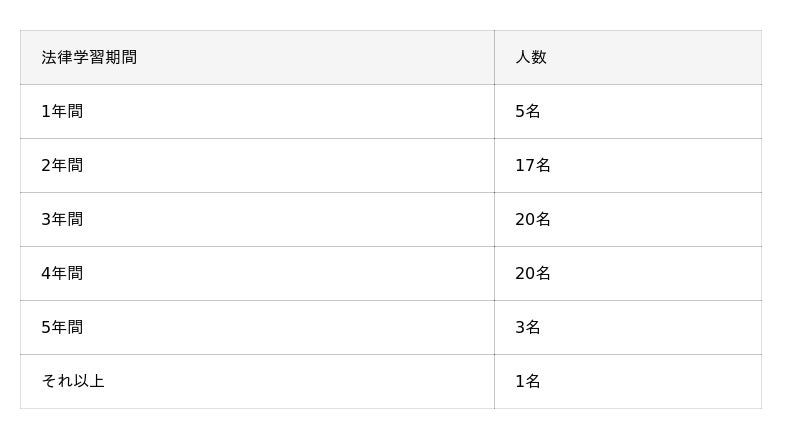Click the 法律学習期間 column header
Image resolution: width=800 pixels, height=439 pixels.
pyautogui.click(x=89, y=57)
